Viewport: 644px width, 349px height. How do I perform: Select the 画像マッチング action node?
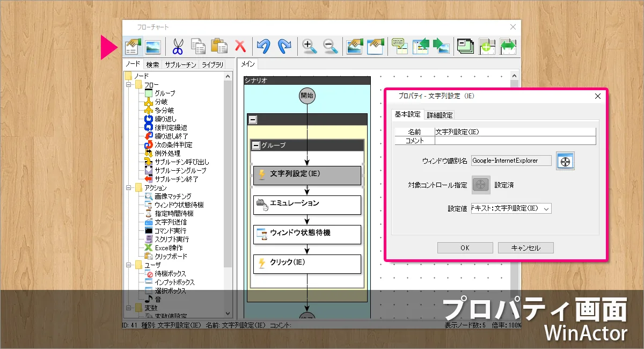(x=173, y=197)
